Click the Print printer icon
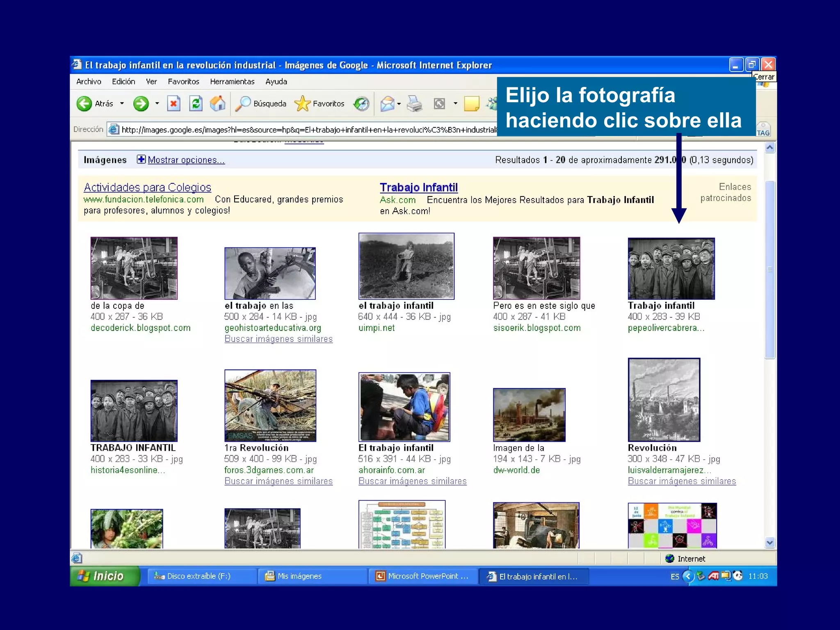840x630 pixels. point(414,104)
